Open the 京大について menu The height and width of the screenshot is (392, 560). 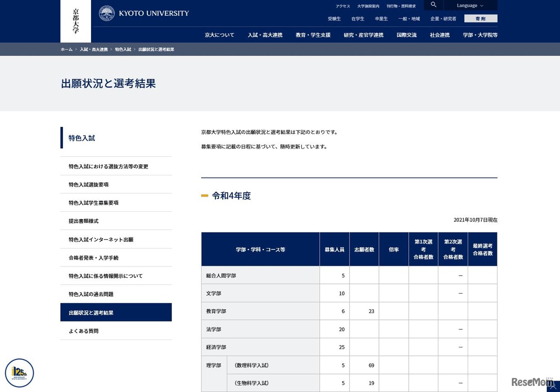coord(219,35)
